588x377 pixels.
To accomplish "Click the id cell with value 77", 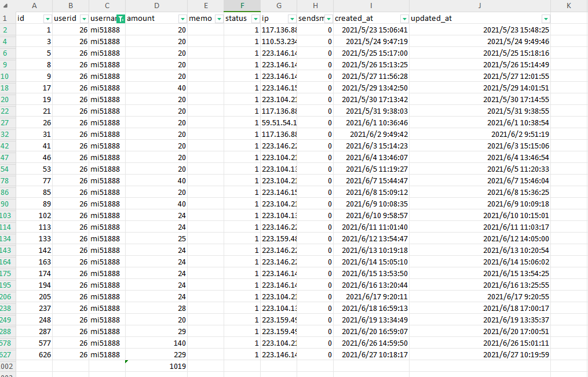I will point(34,180).
